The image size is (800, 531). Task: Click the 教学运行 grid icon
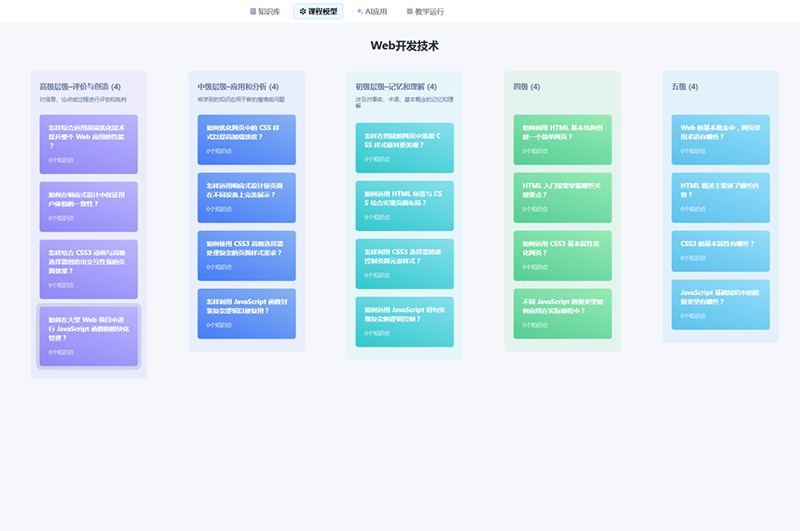pyautogui.click(x=410, y=12)
